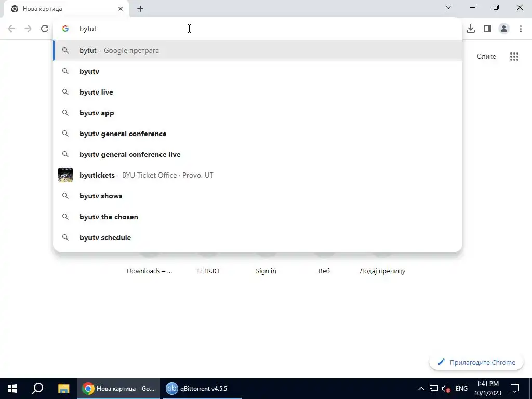Open the Downloads shortcut tile
This screenshot has width=532, height=399.
(149, 271)
